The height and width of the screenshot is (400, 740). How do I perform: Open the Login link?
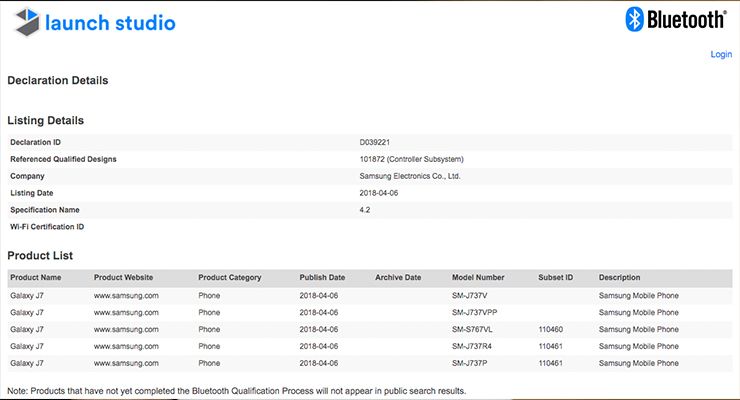coord(721,54)
